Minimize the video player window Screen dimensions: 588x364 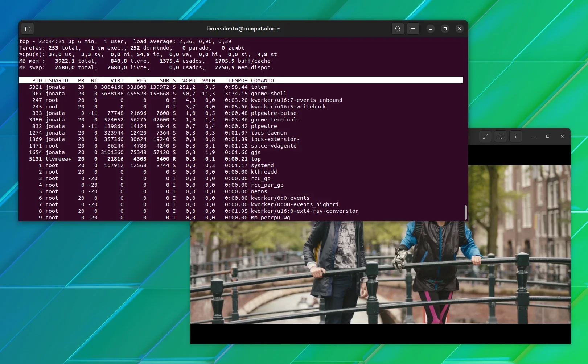click(533, 136)
